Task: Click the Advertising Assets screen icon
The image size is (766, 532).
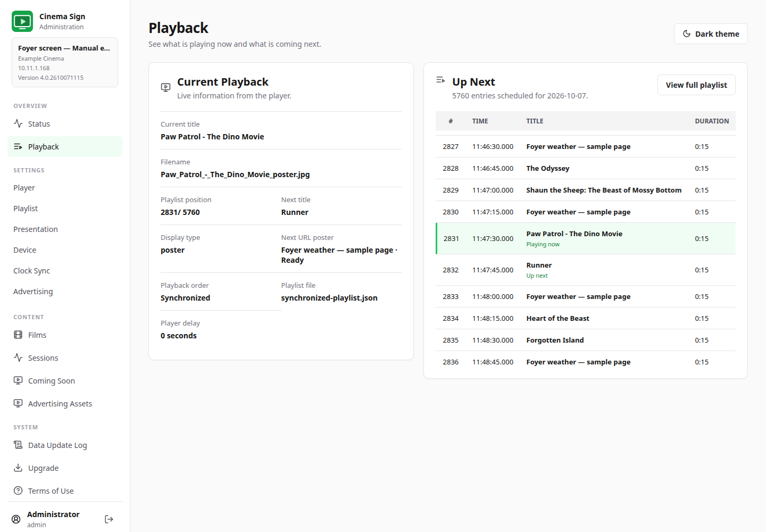Action: [x=18, y=403]
